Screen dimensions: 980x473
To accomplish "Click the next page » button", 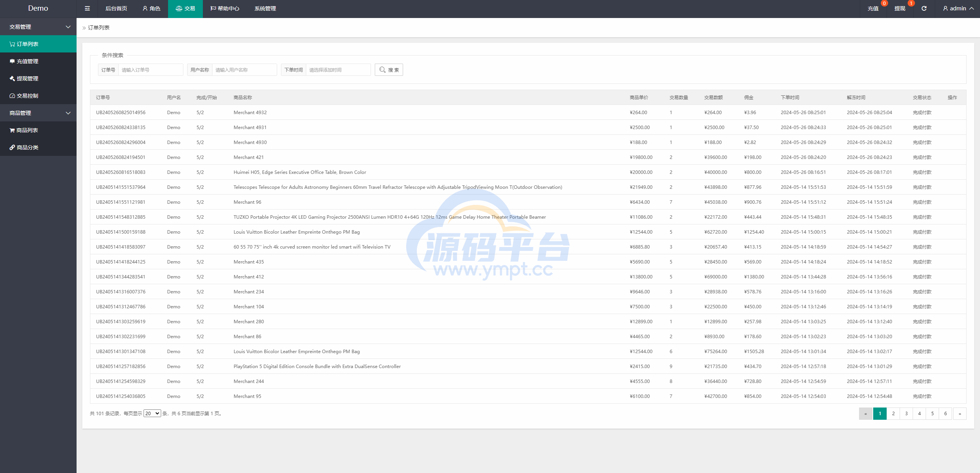I will [960, 414].
